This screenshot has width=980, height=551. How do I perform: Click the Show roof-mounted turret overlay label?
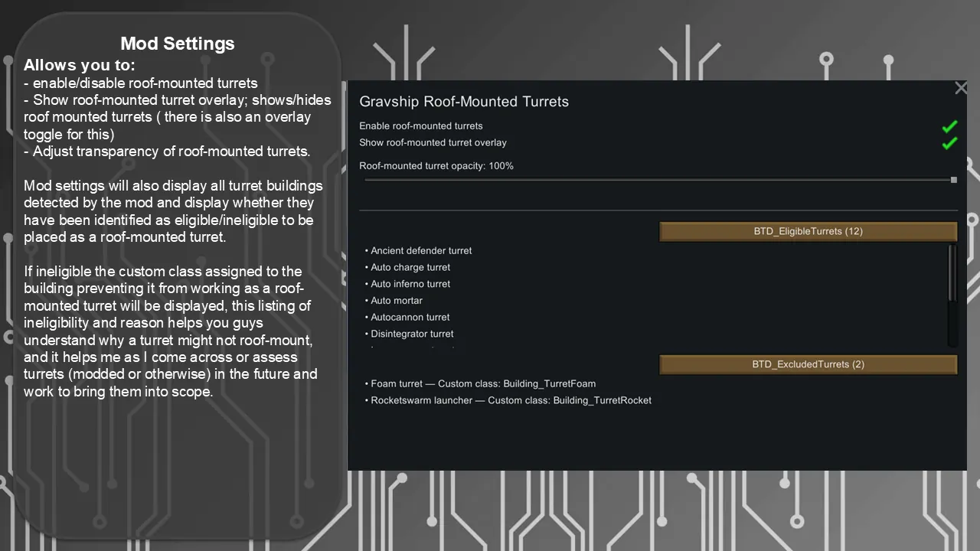coord(433,143)
